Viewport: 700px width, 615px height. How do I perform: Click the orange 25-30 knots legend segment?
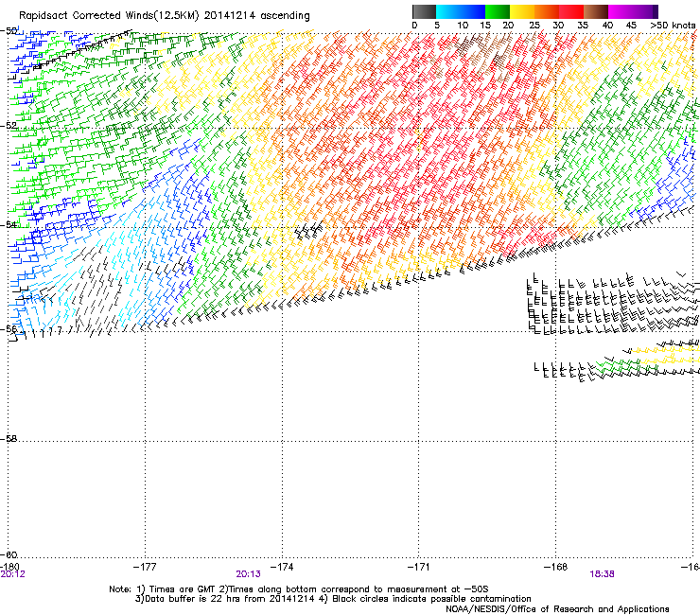click(547, 11)
